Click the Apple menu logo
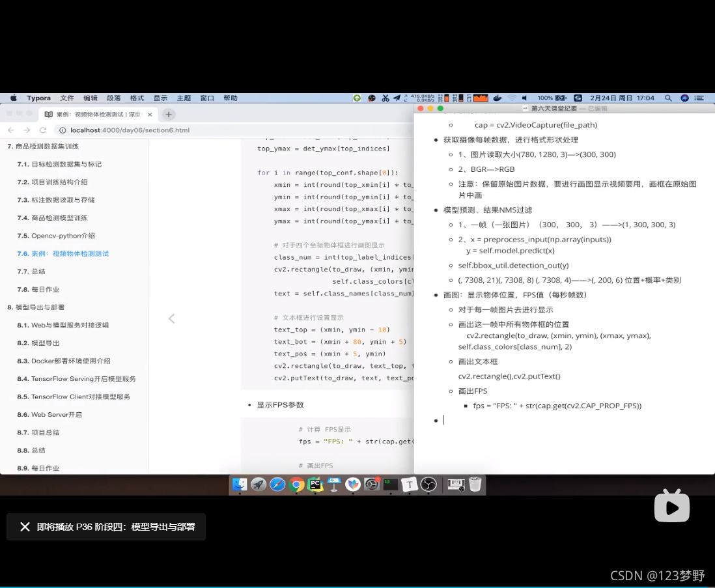Screen dimensions: 715x588 pos(14,98)
